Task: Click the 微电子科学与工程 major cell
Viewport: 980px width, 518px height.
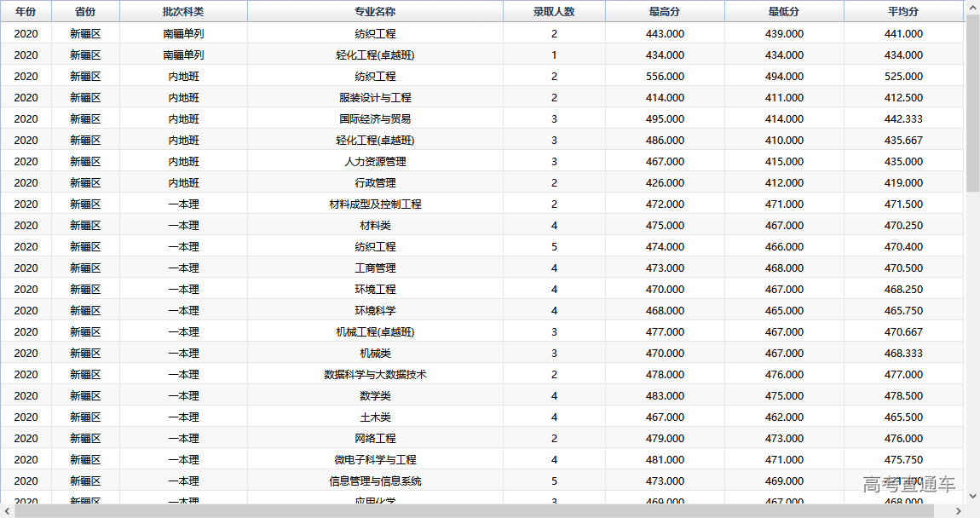Action: [x=375, y=460]
